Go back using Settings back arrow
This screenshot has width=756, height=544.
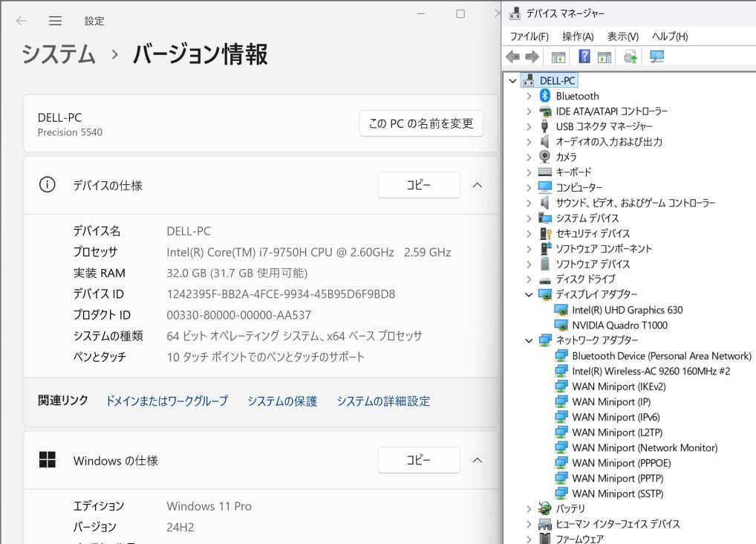pyautogui.click(x=22, y=21)
